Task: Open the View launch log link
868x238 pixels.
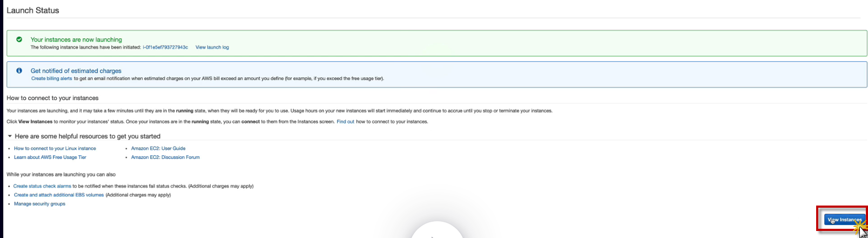Action: [212, 48]
